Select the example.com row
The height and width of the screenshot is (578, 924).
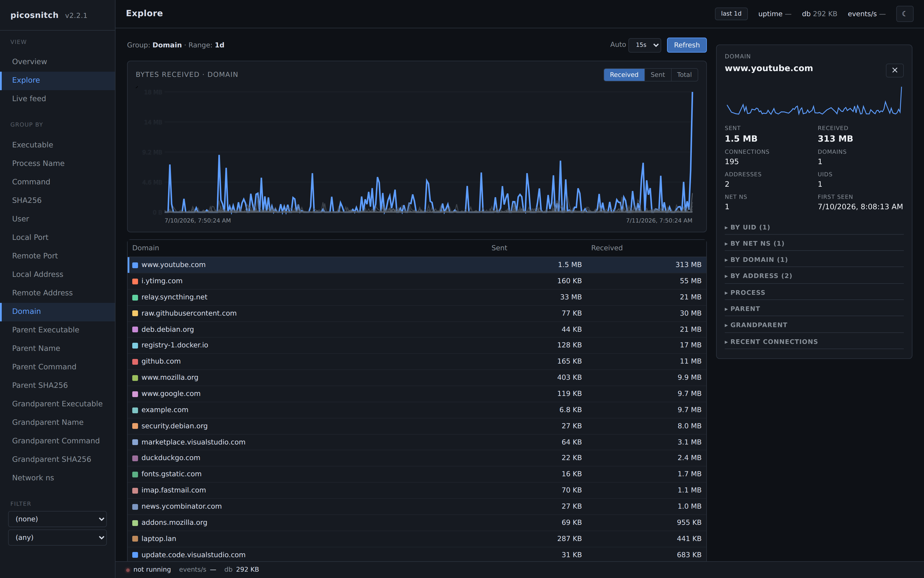tap(417, 410)
